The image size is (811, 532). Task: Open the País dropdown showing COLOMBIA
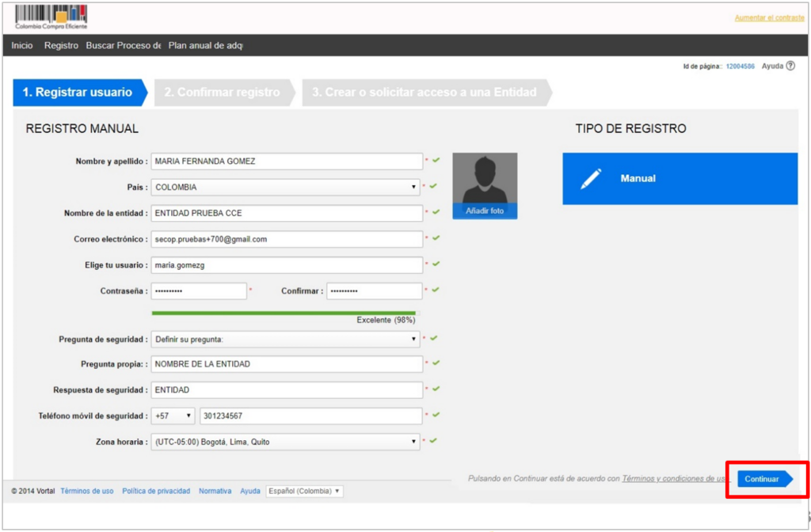coord(285,188)
